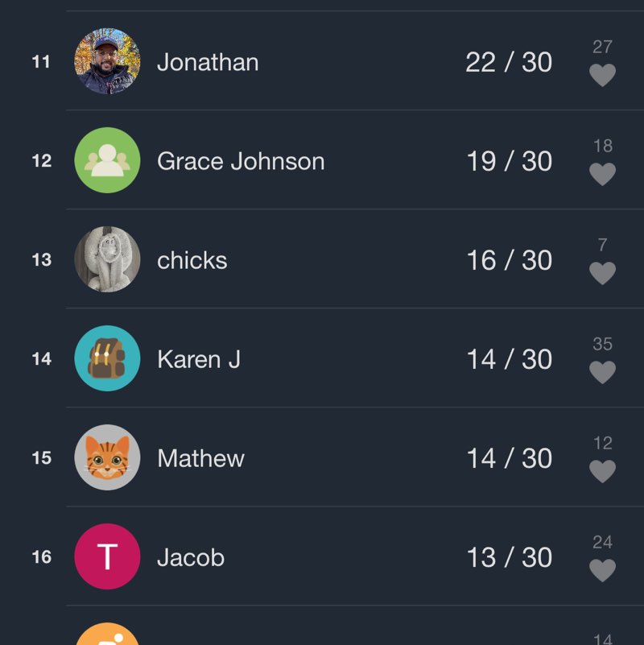Like Jonathan's score with the heart
Screen dimensions: 644x645
pyautogui.click(x=602, y=75)
